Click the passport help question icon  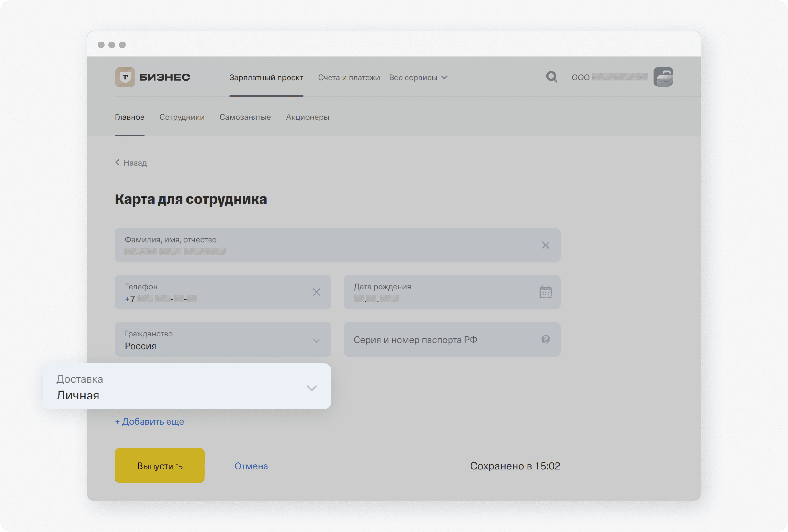545,339
